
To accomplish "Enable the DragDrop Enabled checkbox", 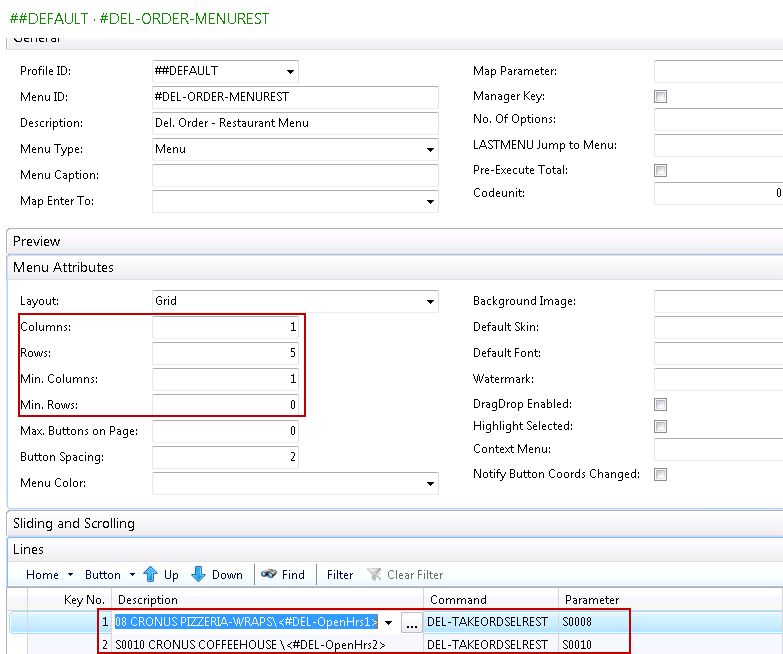I will click(x=660, y=405).
